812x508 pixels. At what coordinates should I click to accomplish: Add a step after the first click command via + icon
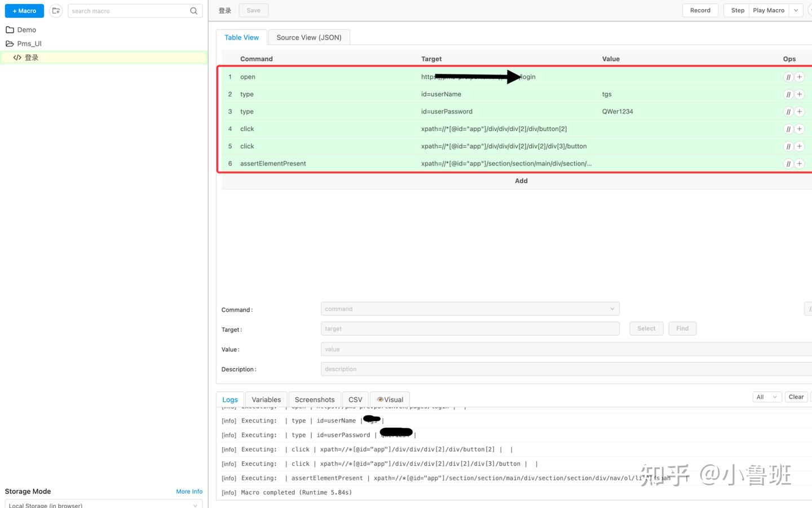(799, 129)
